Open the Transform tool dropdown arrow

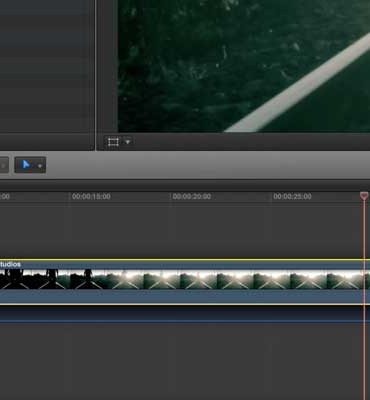click(127, 142)
